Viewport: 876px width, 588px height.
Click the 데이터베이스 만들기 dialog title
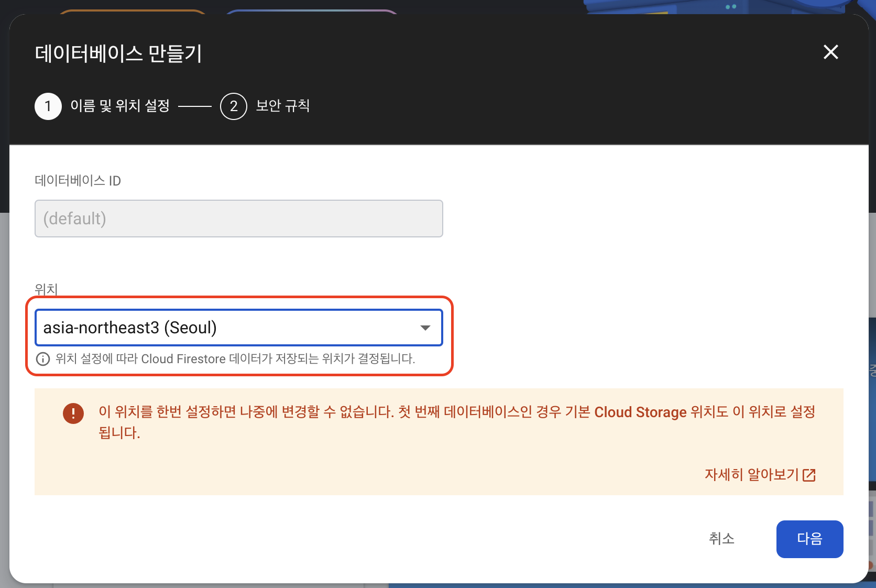tap(118, 53)
